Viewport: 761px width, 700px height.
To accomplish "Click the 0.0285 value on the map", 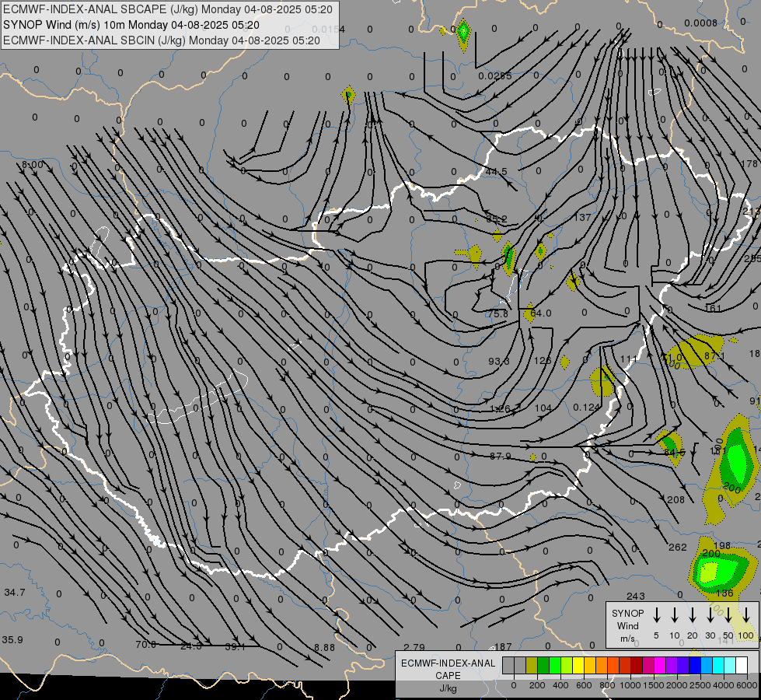I will tap(494, 75).
